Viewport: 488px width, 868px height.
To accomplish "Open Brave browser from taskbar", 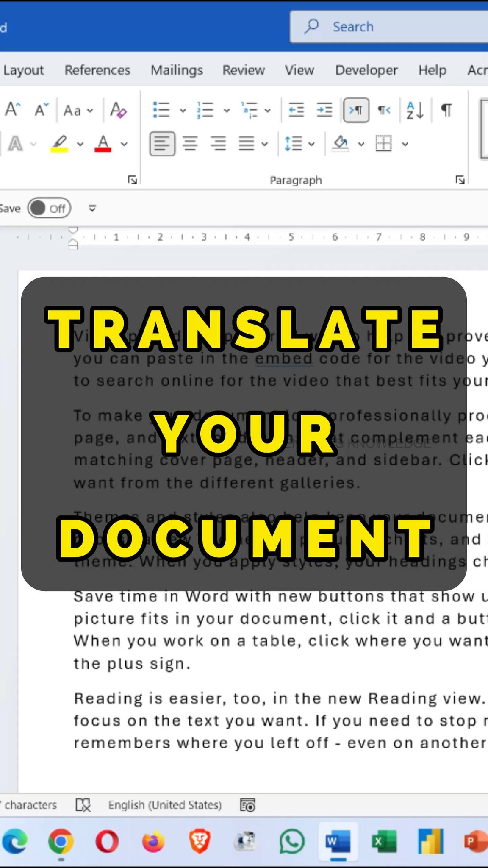I will [x=200, y=841].
